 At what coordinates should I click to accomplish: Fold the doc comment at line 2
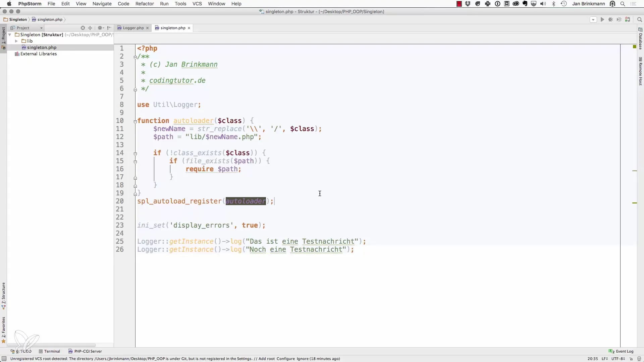coord(135,57)
